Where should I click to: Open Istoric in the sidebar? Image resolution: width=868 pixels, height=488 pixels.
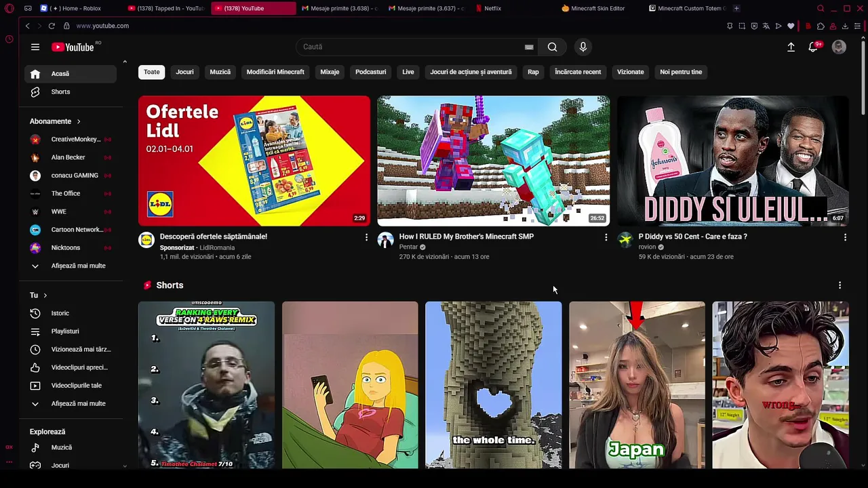71,313
